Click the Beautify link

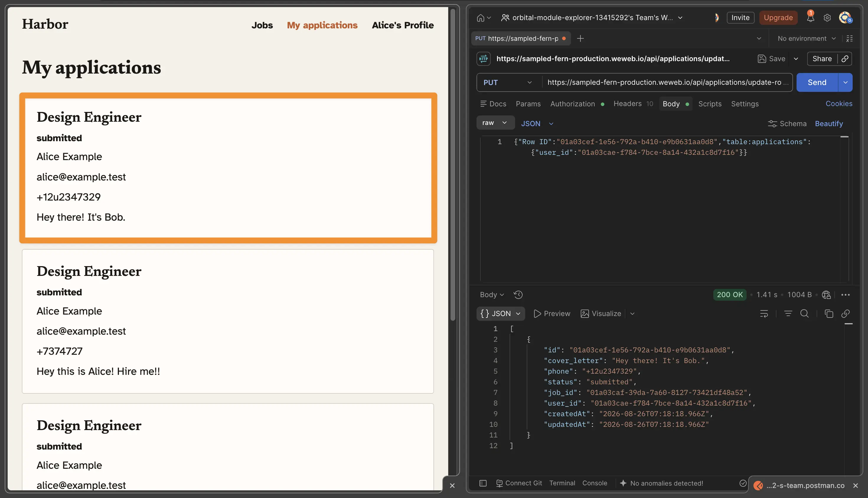coord(829,123)
